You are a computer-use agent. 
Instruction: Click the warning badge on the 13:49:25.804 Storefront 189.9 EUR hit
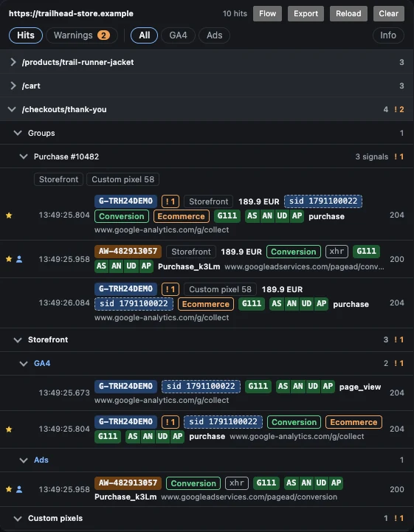(x=170, y=201)
